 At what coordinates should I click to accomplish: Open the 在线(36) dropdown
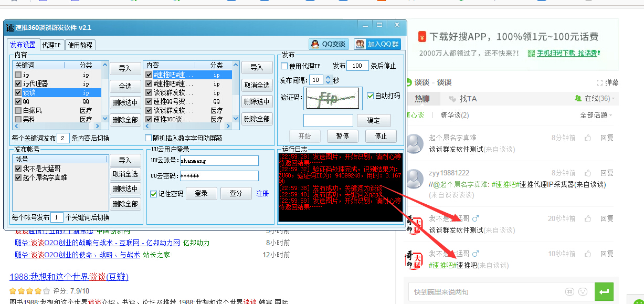pyautogui.click(x=595, y=98)
